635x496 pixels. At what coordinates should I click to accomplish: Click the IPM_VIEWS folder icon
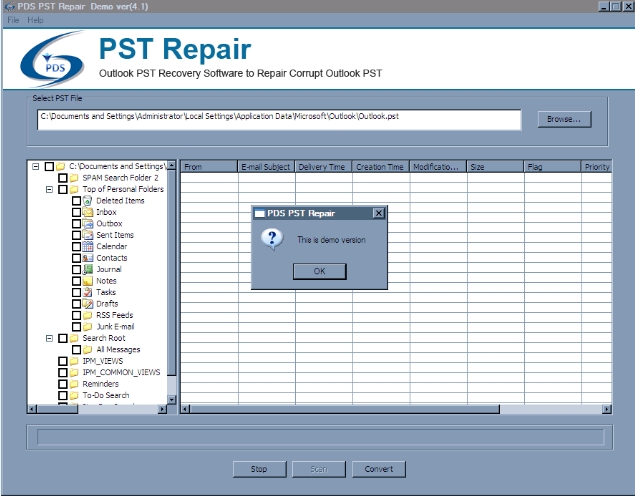[74, 361]
